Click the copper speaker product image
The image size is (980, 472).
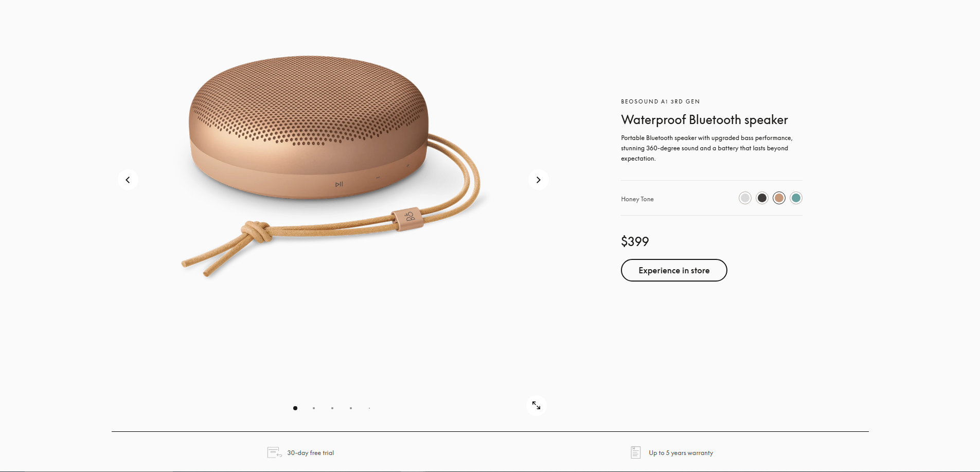pyautogui.click(x=332, y=166)
